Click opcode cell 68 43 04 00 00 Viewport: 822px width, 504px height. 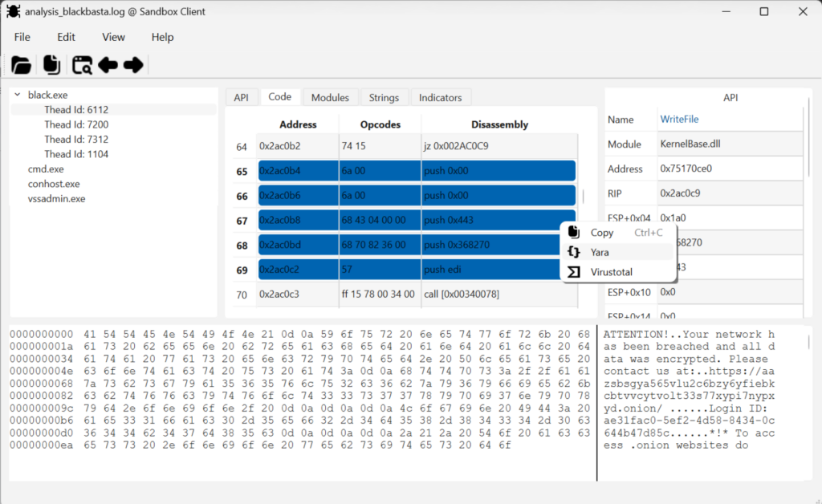(380, 220)
